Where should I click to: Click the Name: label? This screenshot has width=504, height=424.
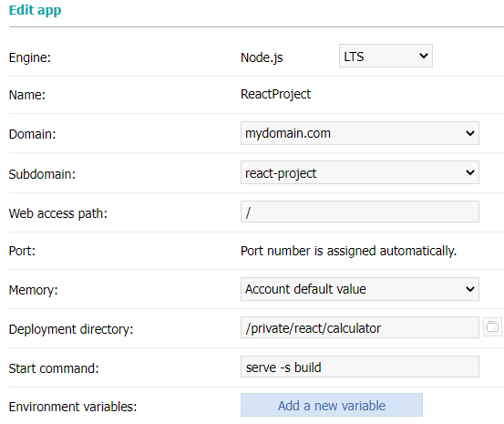[x=27, y=95]
